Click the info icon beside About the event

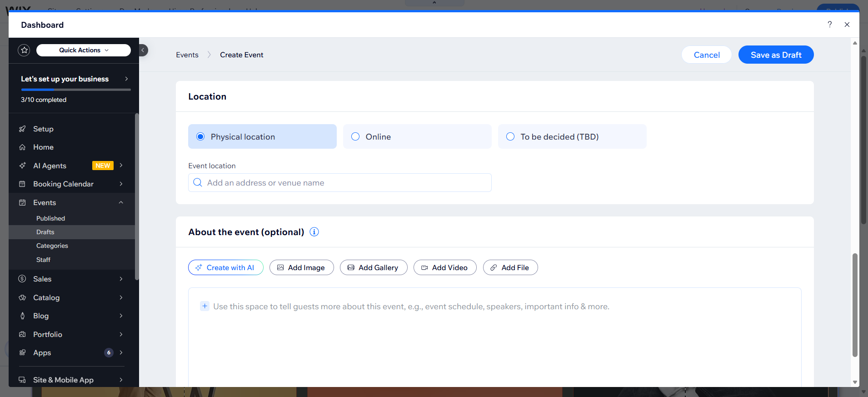pyautogui.click(x=314, y=232)
